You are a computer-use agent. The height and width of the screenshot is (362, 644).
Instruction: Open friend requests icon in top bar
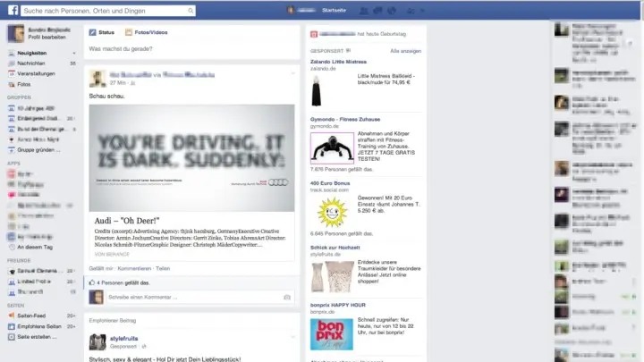(363, 11)
